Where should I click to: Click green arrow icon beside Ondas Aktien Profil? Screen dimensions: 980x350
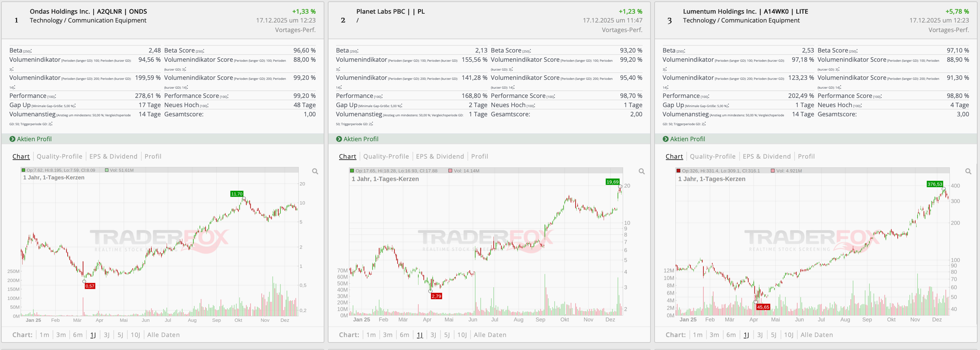click(x=12, y=139)
